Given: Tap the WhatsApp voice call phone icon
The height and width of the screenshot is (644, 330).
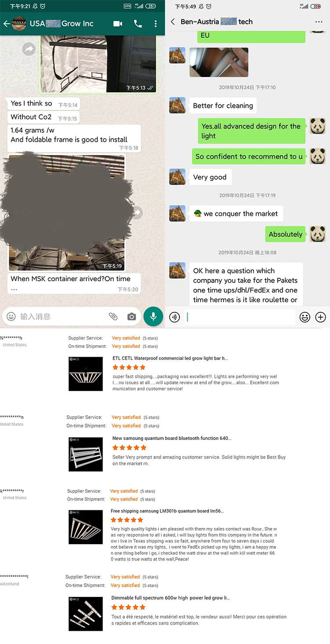Looking at the screenshot, I should (x=138, y=24).
